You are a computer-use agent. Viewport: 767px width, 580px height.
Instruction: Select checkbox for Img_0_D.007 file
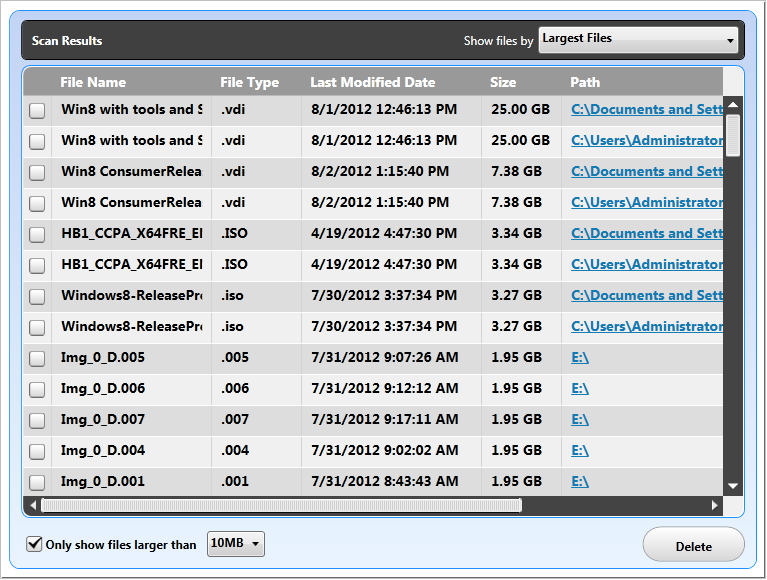click(37, 421)
